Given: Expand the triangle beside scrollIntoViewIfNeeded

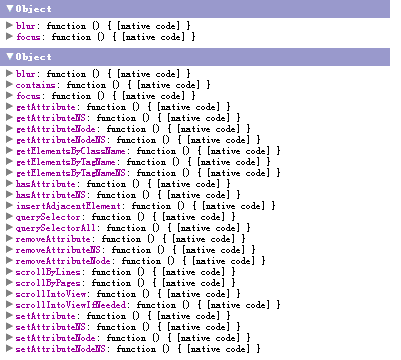Looking at the screenshot, I should click(9, 304).
